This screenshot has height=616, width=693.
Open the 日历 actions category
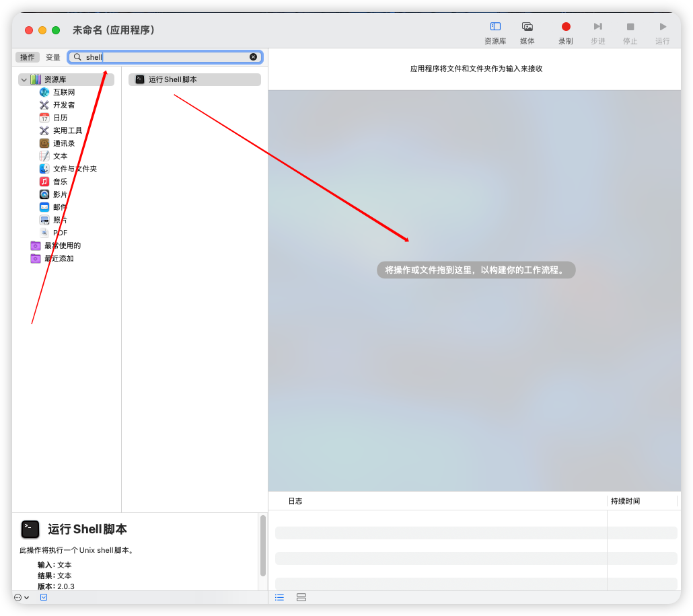tap(59, 117)
